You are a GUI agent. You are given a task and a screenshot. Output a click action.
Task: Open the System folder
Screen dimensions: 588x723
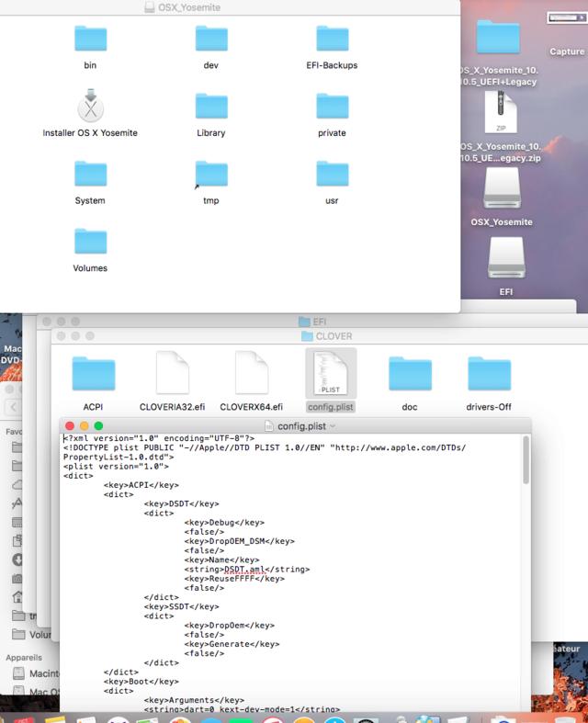[x=90, y=175]
